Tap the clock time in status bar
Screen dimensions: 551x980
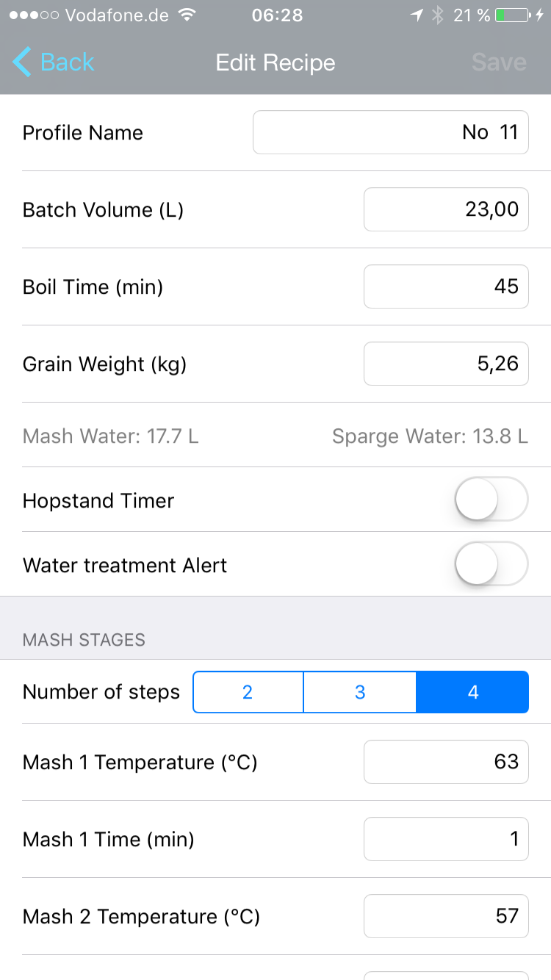click(277, 15)
